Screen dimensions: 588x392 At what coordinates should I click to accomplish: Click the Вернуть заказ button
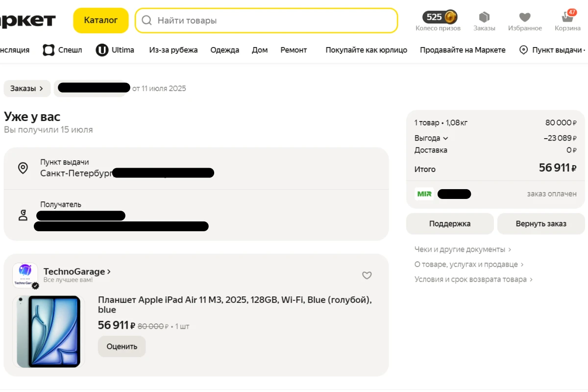click(x=541, y=224)
